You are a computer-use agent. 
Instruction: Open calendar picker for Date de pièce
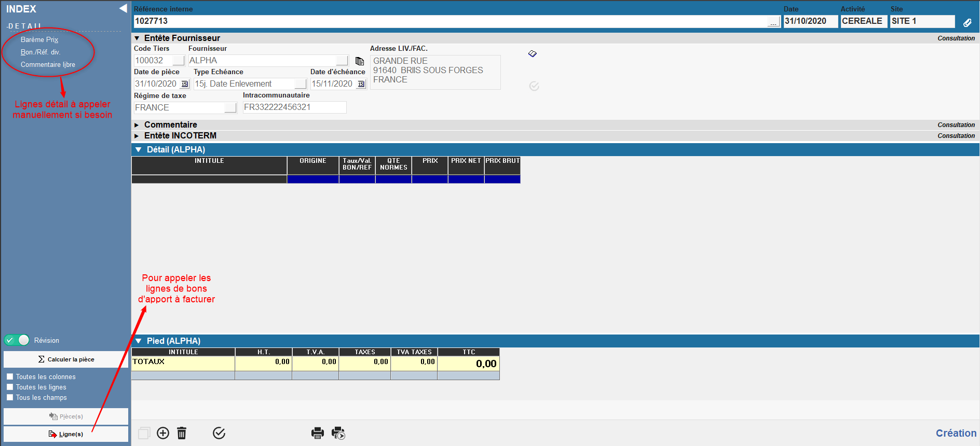coord(185,84)
